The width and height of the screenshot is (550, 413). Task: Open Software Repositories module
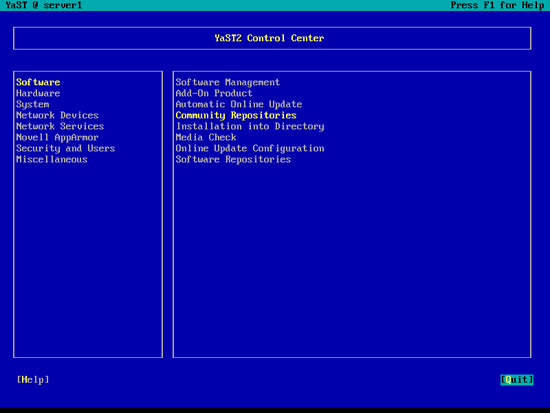pos(233,160)
